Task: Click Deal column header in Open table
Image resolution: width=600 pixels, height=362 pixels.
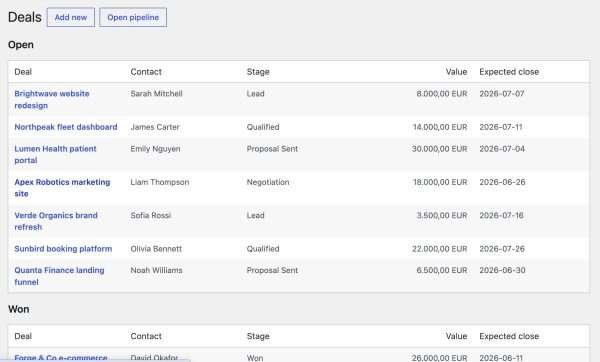Action: pyautogui.click(x=23, y=72)
